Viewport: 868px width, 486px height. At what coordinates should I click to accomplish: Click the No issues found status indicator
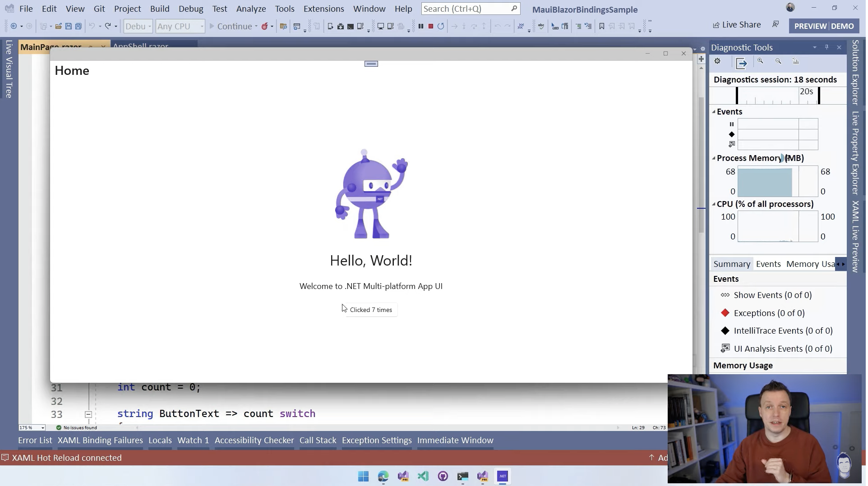pyautogui.click(x=77, y=427)
